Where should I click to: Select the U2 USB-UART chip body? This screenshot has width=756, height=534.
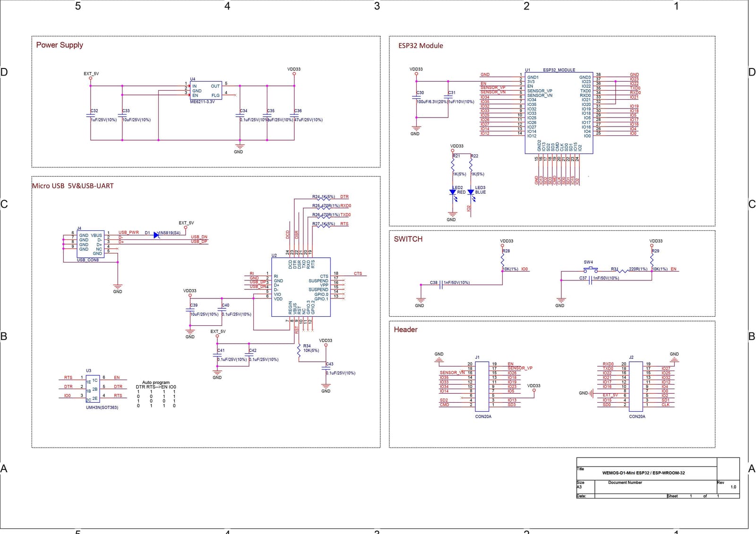coord(301,287)
